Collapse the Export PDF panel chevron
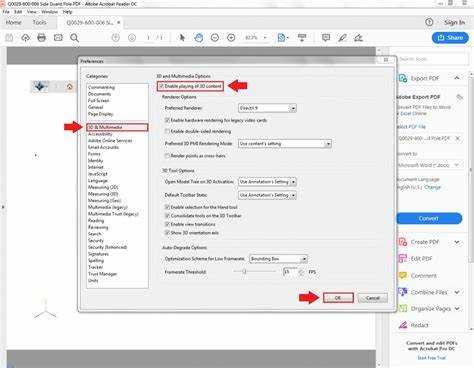The image size is (474, 368). 457,78
